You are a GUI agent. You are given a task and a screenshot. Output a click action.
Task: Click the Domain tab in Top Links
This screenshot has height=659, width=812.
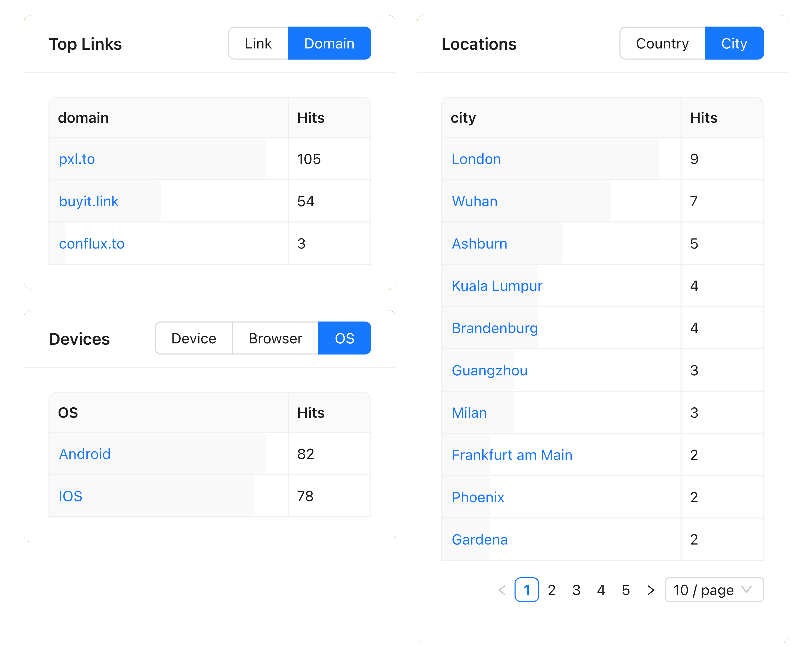click(x=330, y=44)
